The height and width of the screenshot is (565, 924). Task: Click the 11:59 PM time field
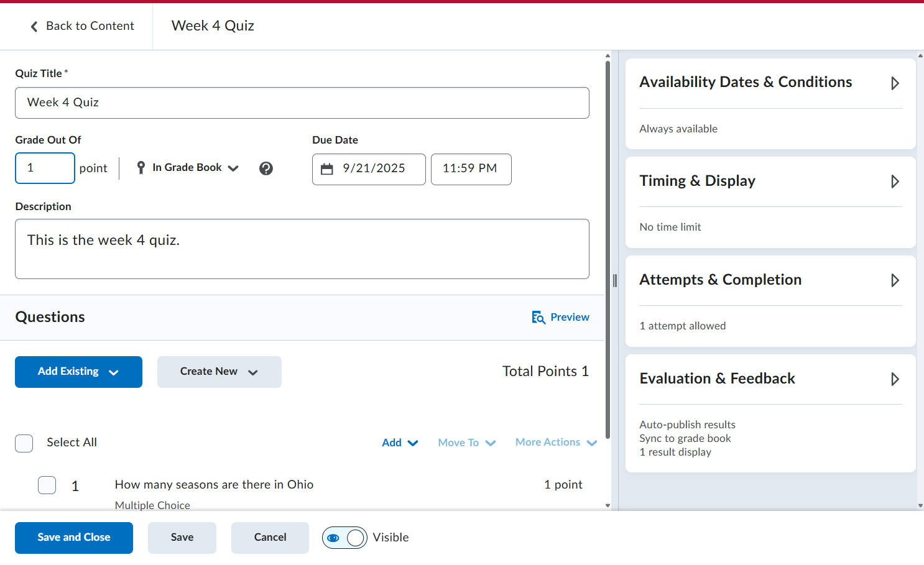[x=471, y=169]
